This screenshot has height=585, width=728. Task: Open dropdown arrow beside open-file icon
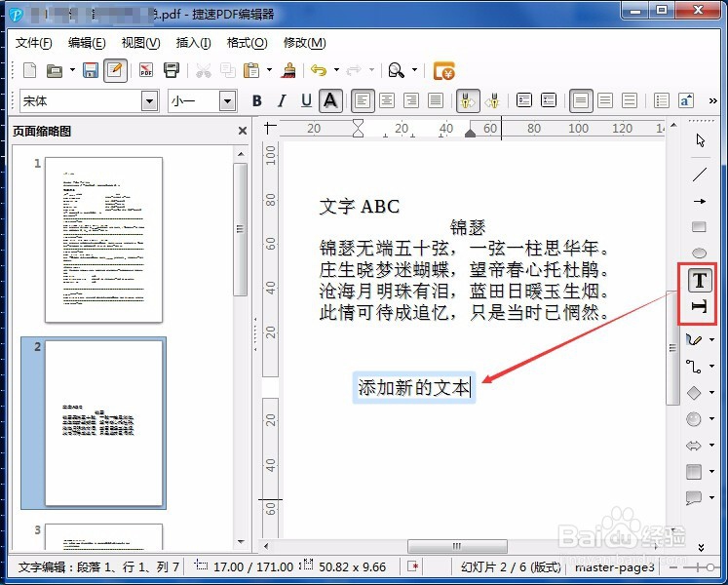coord(72,70)
